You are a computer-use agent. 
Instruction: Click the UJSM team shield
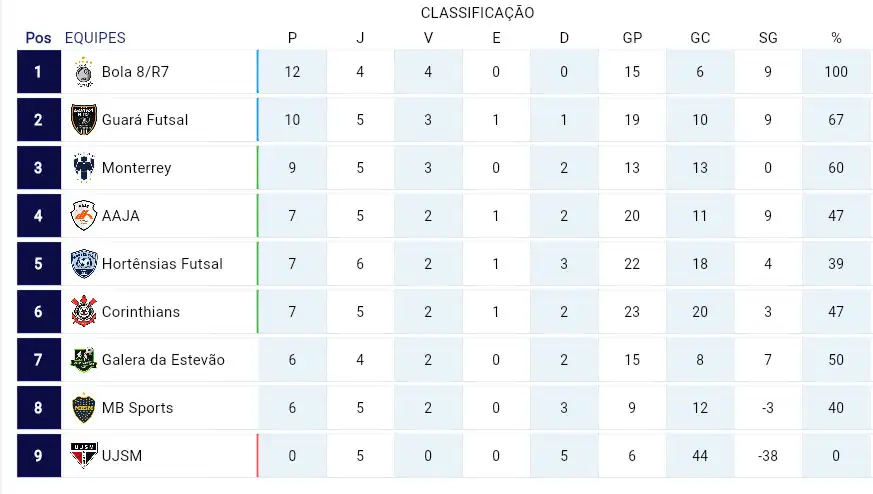click(x=84, y=456)
